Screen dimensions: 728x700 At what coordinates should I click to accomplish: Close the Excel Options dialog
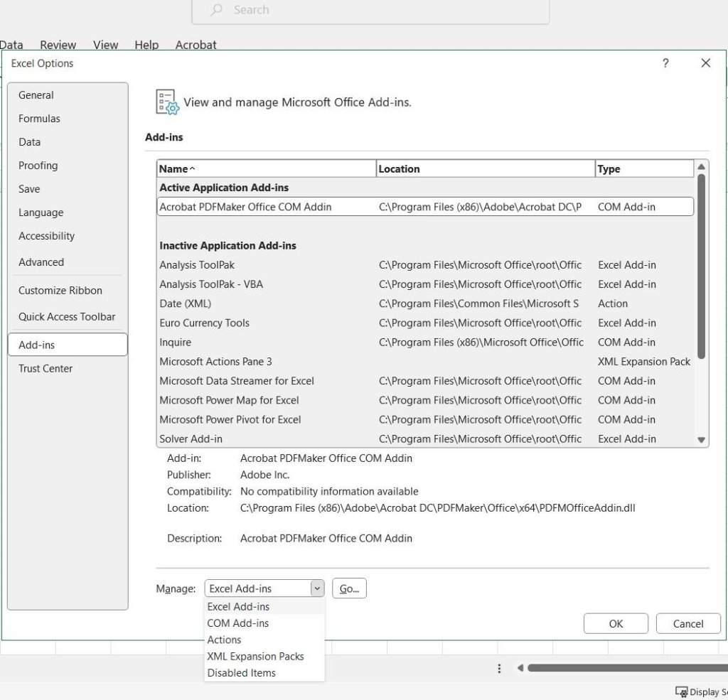(706, 63)
